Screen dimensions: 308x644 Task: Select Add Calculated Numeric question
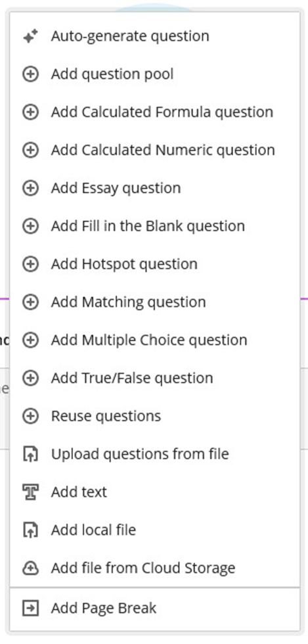[x=155, y=150]
